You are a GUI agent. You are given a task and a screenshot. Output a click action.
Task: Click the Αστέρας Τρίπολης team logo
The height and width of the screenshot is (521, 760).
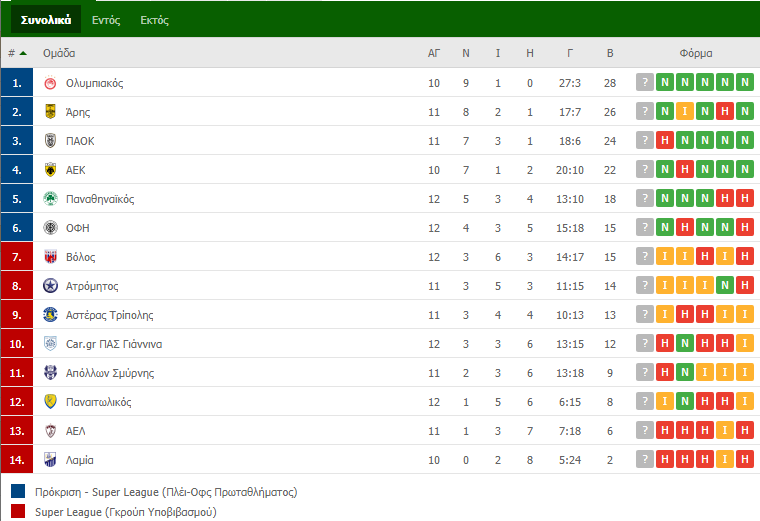click(x=50, y=315)
